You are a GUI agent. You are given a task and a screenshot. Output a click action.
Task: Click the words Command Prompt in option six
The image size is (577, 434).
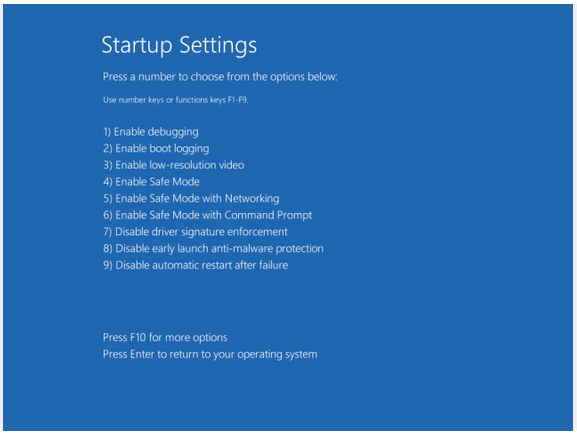(x=268, y=215)
